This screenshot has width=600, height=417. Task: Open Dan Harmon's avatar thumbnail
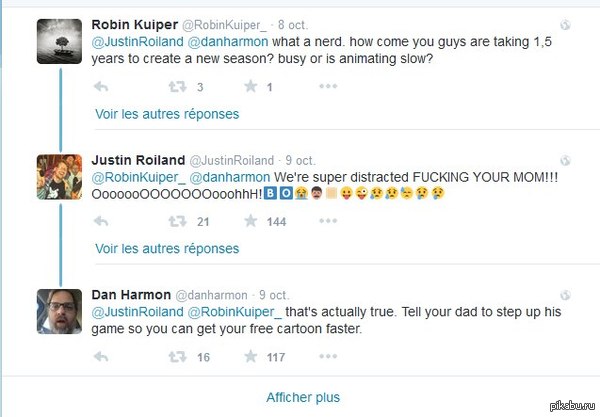[x=59, y=311]
